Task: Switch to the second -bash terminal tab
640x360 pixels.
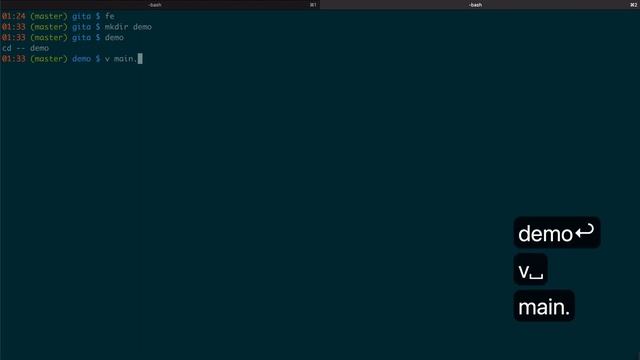Action: point(480,4)
